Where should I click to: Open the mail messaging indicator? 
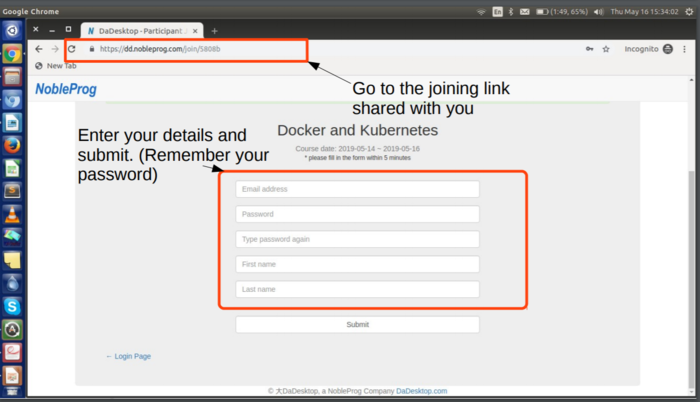point(525,12)
